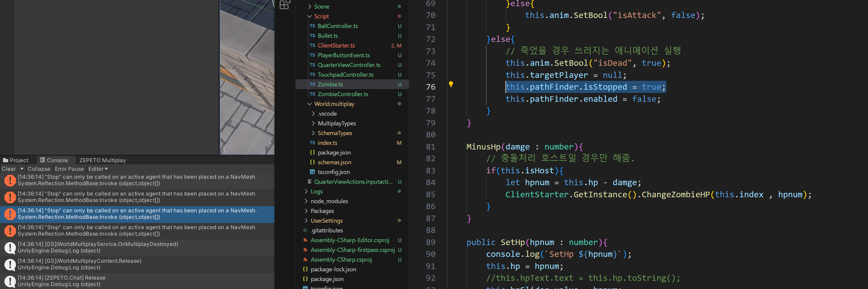This screenshot has width=868, height=289.
Task: Select the fourth NavMesh Stop error entry
Action: tap(137, 231)
